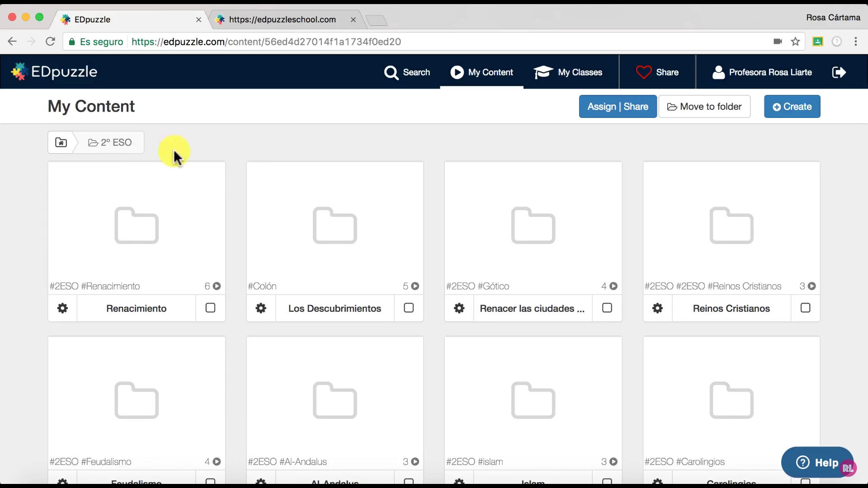This screenshot has width=868, height=488.
Task: Tick the Renacimiento folder checkbox
Action: tap(210, 308)
